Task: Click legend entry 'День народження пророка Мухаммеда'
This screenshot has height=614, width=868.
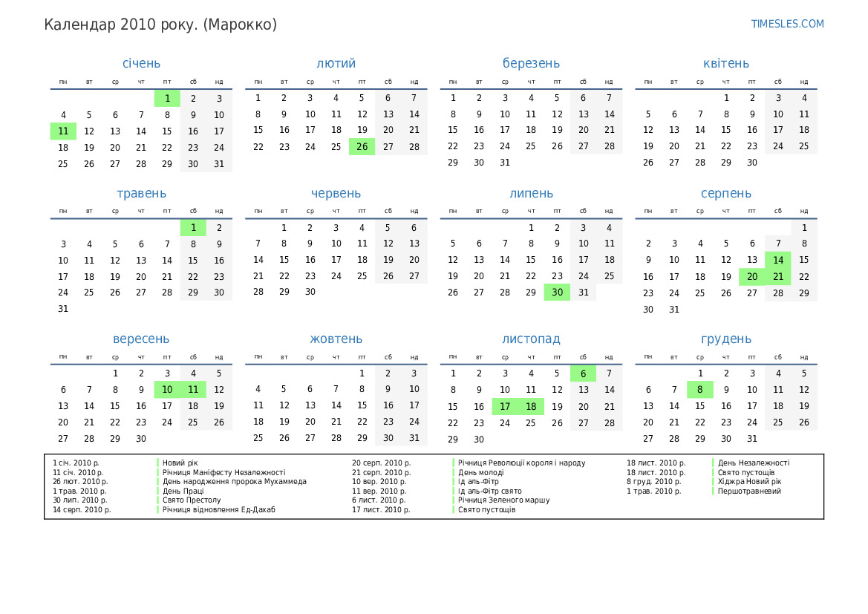Action: tap(234, 482)
